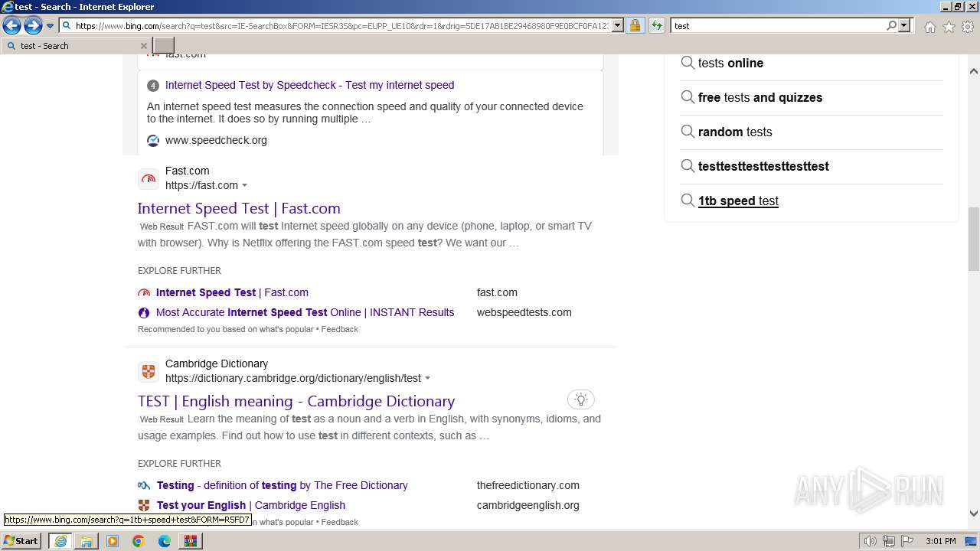Click the security lock icon in address bar
The image size is (980, 551).
[x=635, y=26]
